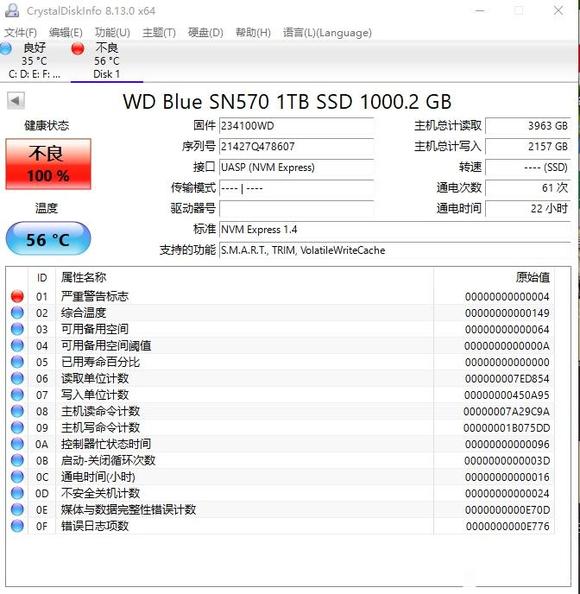The width and height of the screenshot is (580, 594).
Task: Select the 严重警告标志 attribute row text
Action: coord(95,296)
